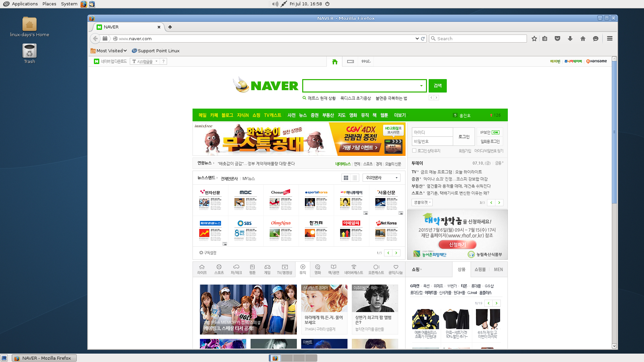This screenshot has width=644, height=362.
Task: Click the Pocket save icon
Action: tap(557, 39)
